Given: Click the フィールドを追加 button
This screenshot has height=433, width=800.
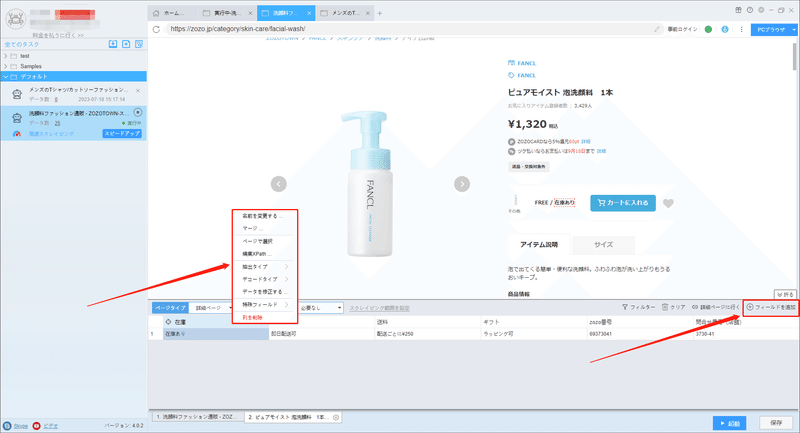Looking at the screenshot, I should click(x=771, y=307).
